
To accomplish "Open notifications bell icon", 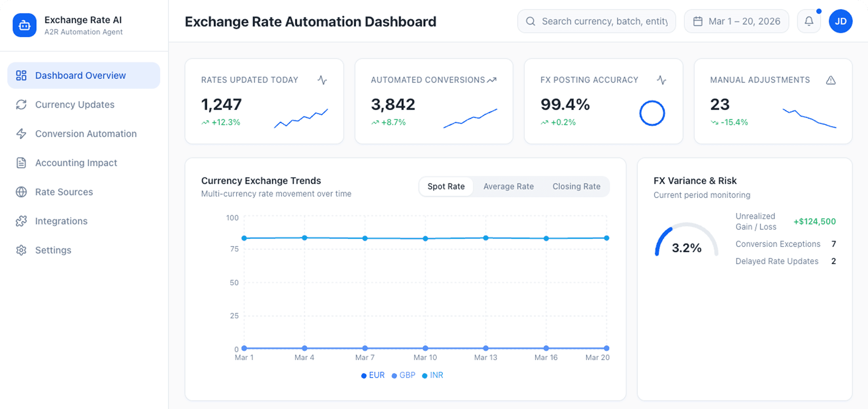I will point(809,21).
